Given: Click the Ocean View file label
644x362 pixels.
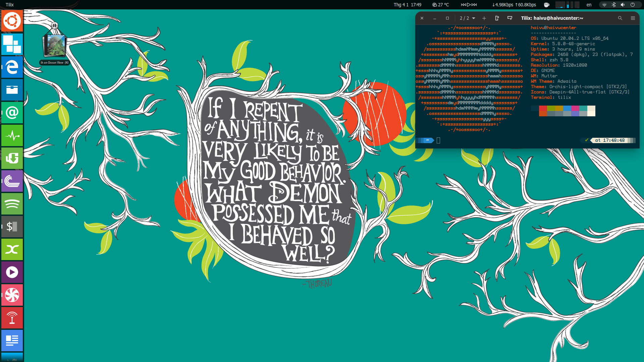Looking at the screenshot, I should (55, 63).
